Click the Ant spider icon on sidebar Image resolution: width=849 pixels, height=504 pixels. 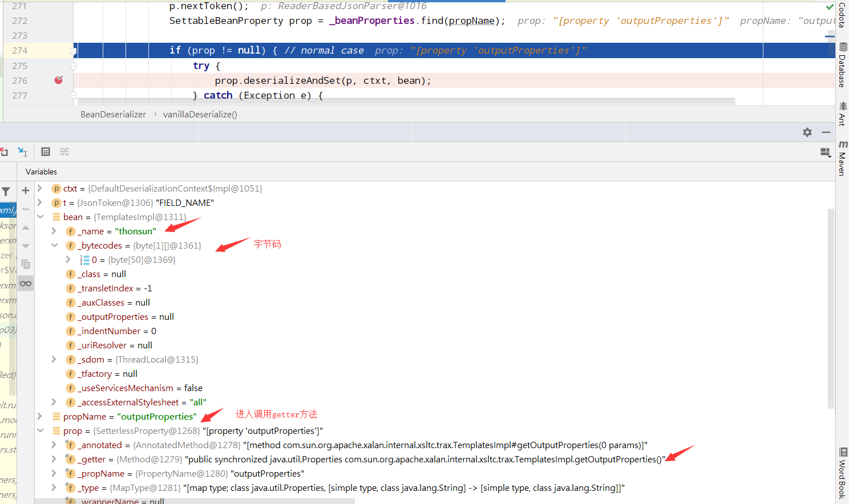(843, 106)
